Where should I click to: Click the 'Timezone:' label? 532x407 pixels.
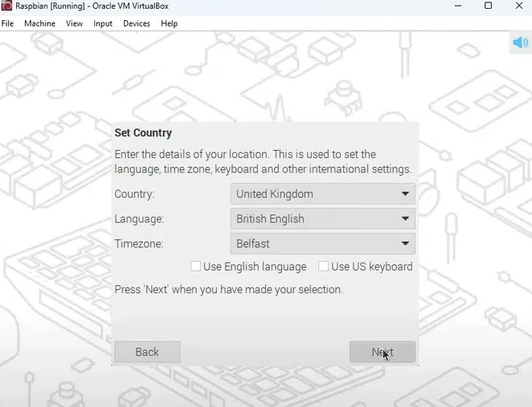point(139,243)
